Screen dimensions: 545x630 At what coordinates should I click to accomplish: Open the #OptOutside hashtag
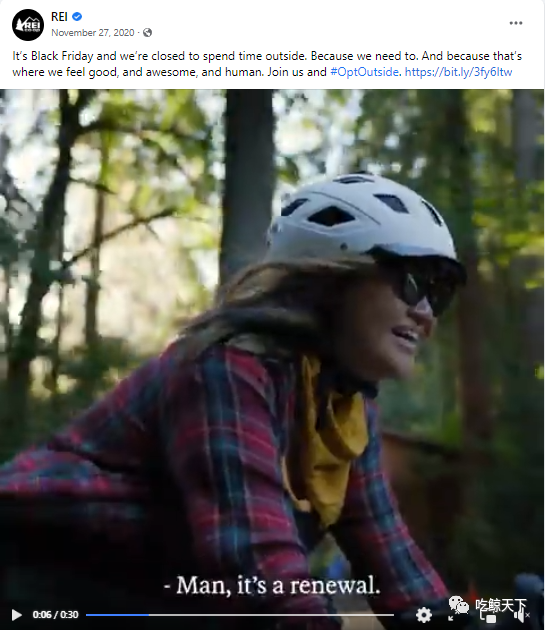click(364, 72)
